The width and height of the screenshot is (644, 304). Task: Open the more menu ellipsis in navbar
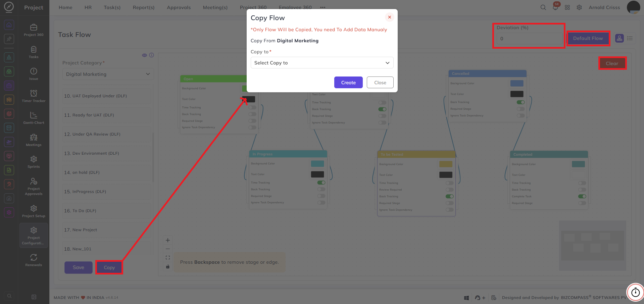(323, 7)
